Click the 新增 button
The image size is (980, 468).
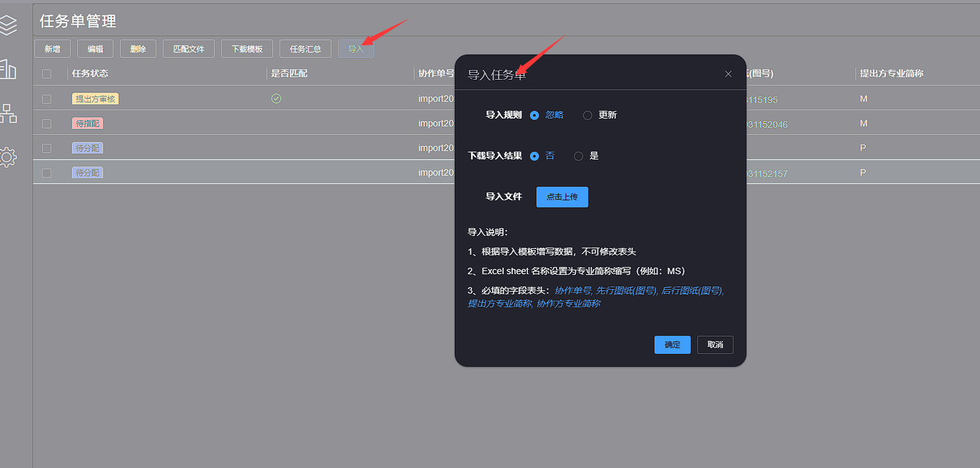pos(53,49)
